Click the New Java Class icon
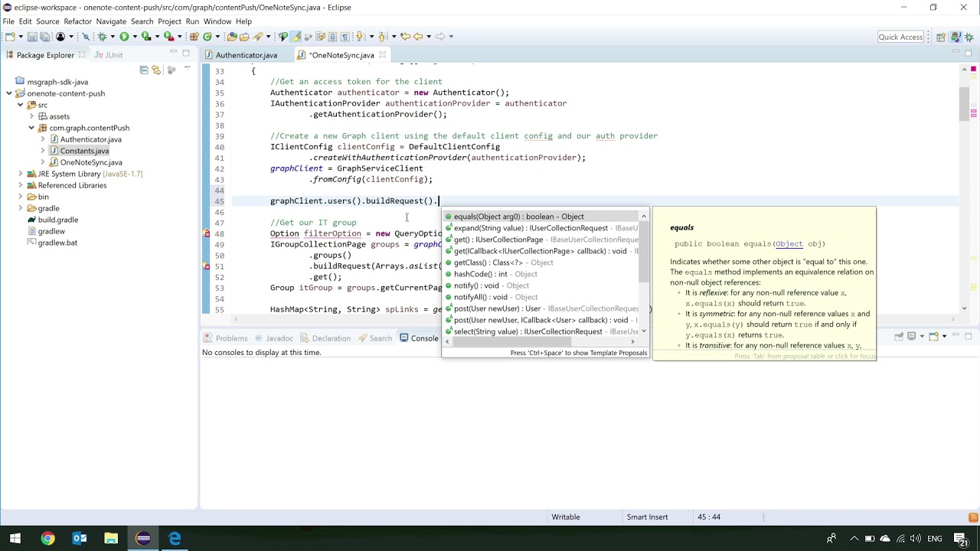Viewport: 980px width, 551px height. tap(207, 37)
